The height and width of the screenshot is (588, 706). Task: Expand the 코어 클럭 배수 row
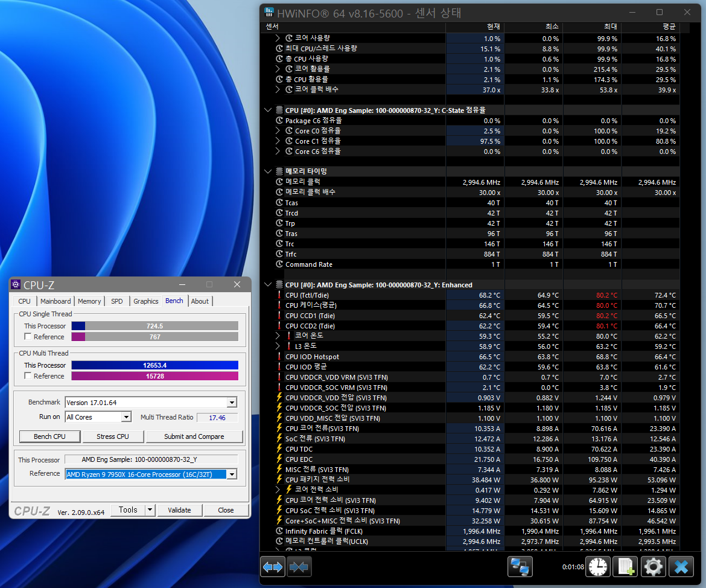coord(278,89)
